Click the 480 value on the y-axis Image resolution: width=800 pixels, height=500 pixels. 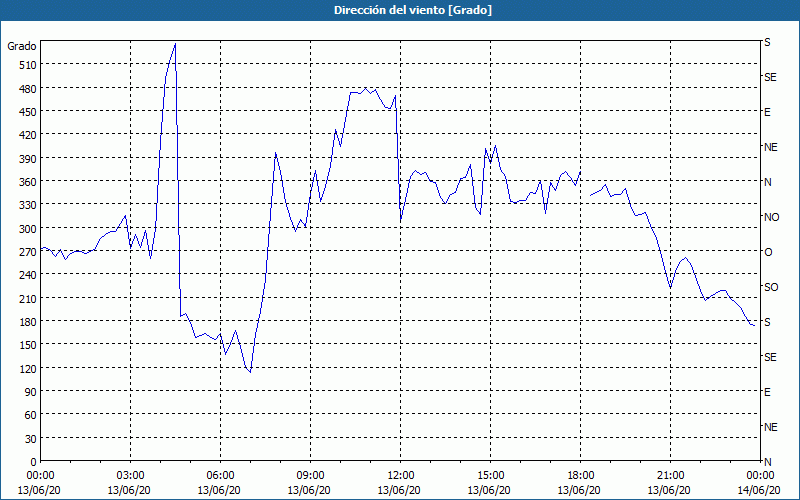pyautogui.click(x=28, y=89)
